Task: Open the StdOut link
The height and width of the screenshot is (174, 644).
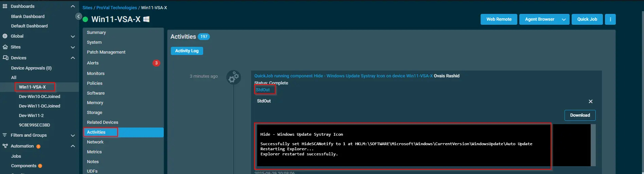Action: pos(263,90)
